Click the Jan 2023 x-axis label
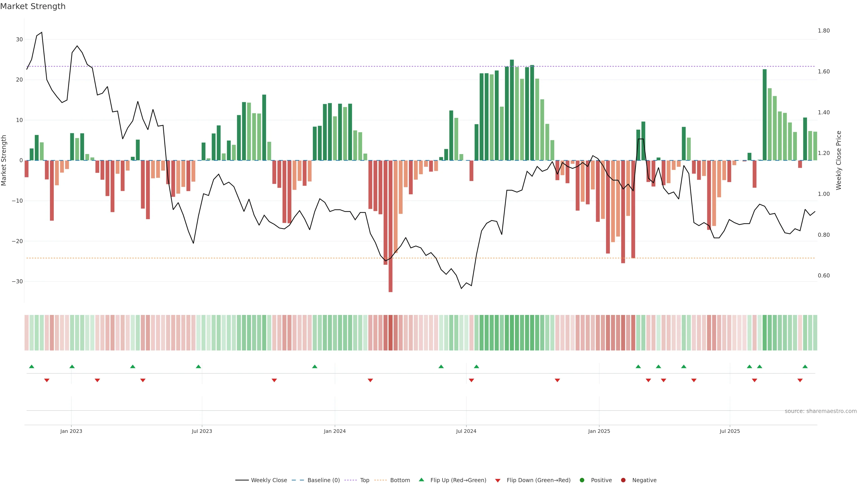Viewport: 868px width, 488px height. (71, 431)
